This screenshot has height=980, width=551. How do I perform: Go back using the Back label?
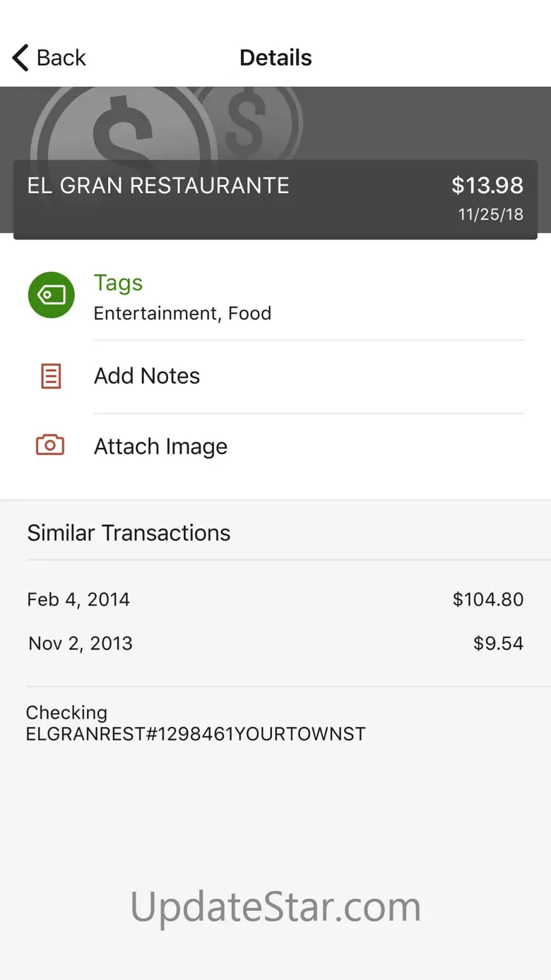61,58
